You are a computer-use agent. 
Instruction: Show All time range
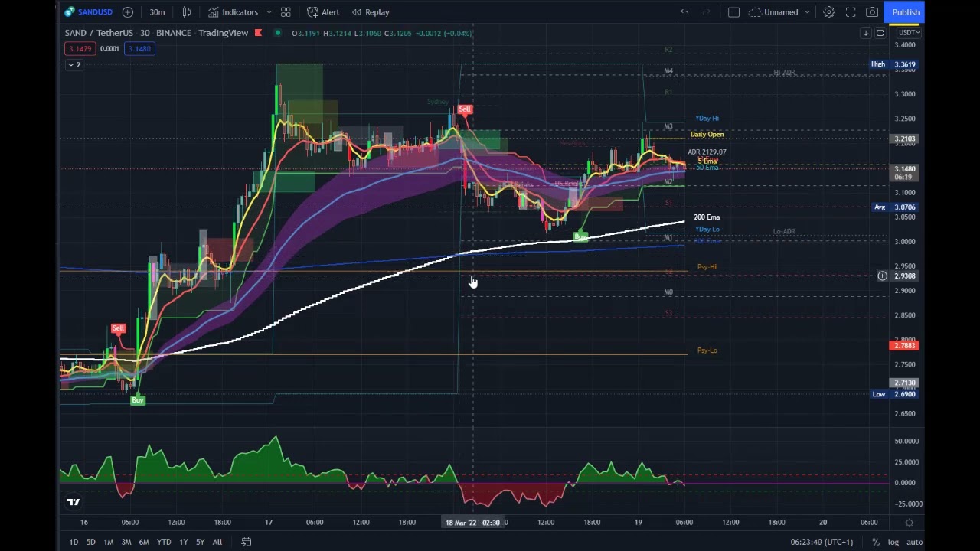click(217, 542)
